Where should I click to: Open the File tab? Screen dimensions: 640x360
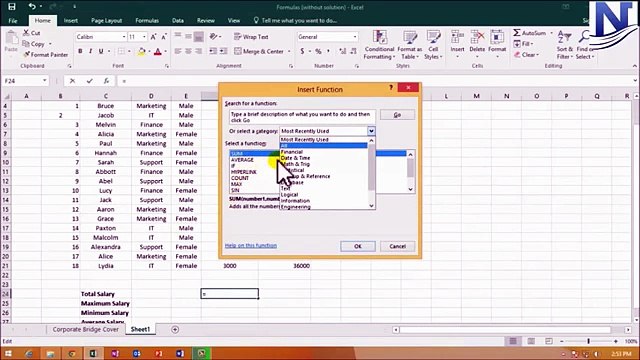tap(13, 20)
